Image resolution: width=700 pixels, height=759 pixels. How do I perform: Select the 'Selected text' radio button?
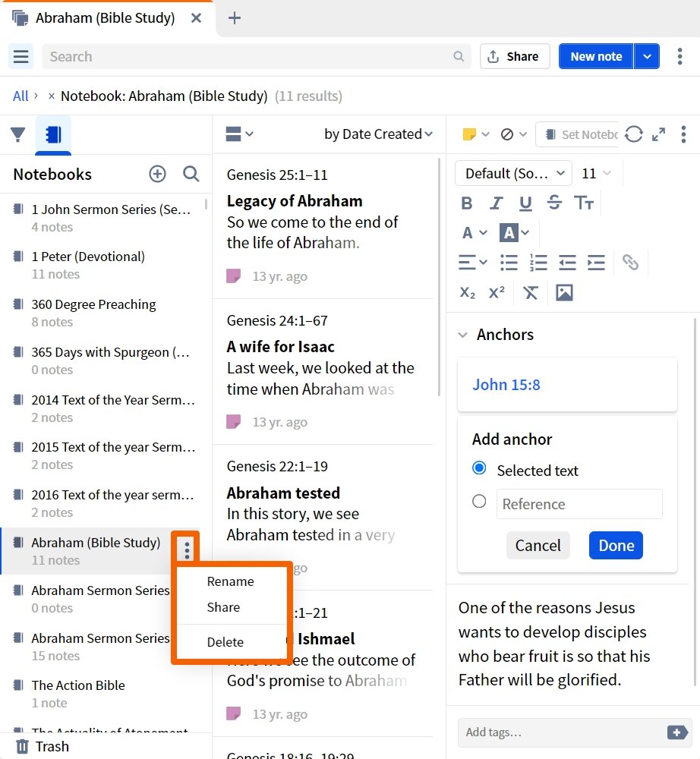coord(479,468)
